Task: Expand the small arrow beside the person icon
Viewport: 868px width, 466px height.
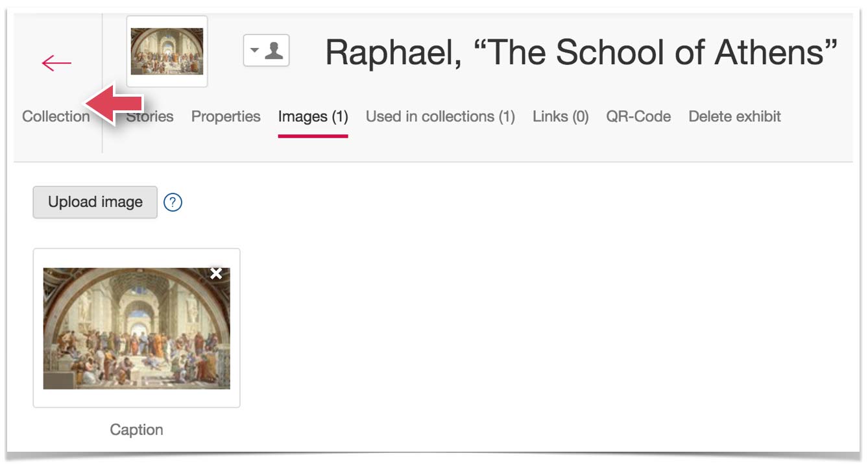Action: (x=254, y=51)
